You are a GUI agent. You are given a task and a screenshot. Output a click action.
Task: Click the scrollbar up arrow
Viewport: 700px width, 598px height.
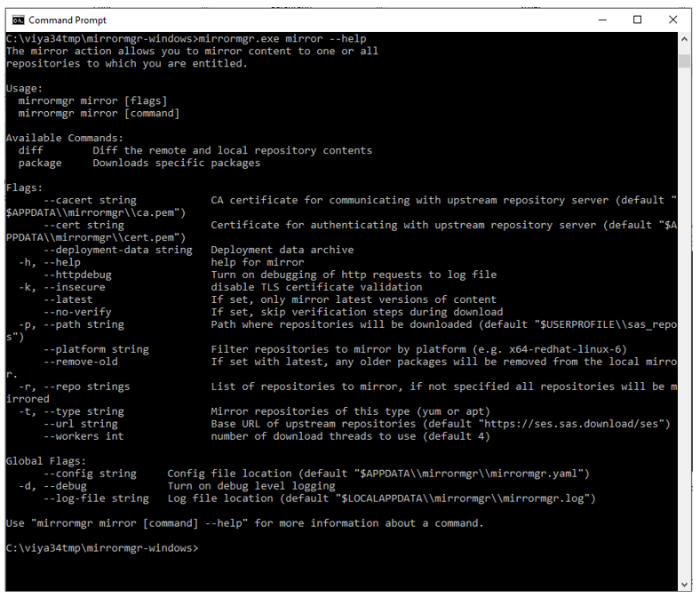[684, 39]
